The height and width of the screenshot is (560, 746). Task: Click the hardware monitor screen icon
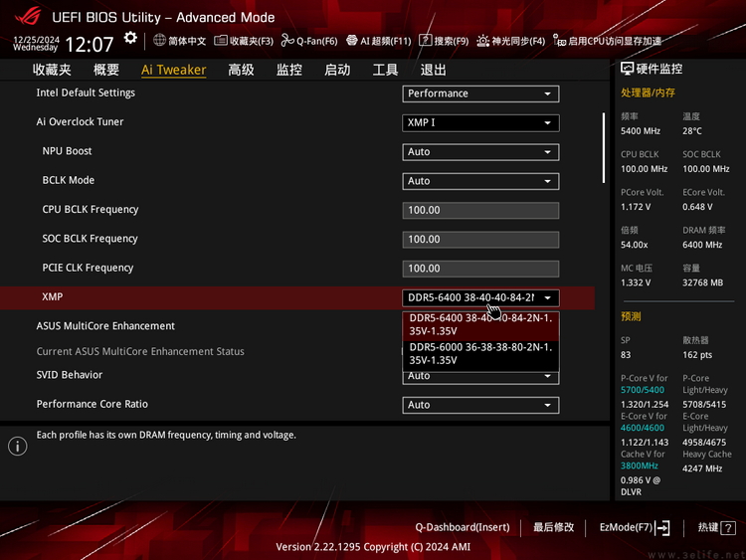coord(627,69)
